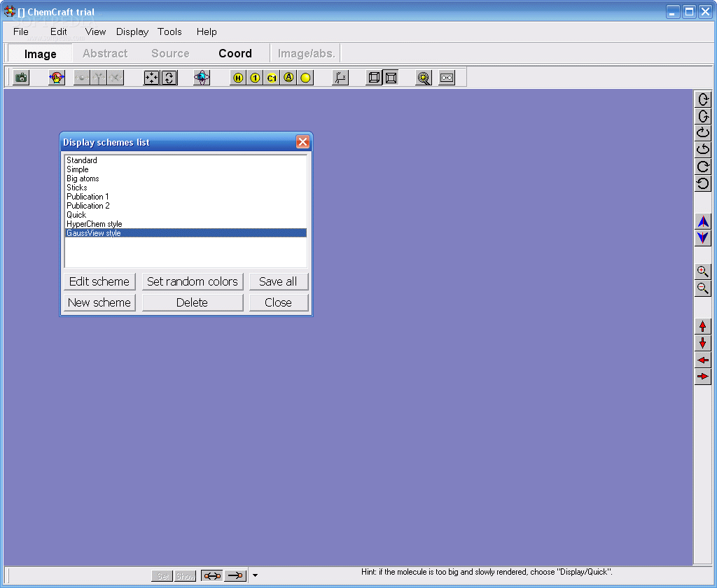Image resolution: width=717 pixels, height=588 pixels.
Task: Switch to the Coord tab
Action: click(235, 53)
